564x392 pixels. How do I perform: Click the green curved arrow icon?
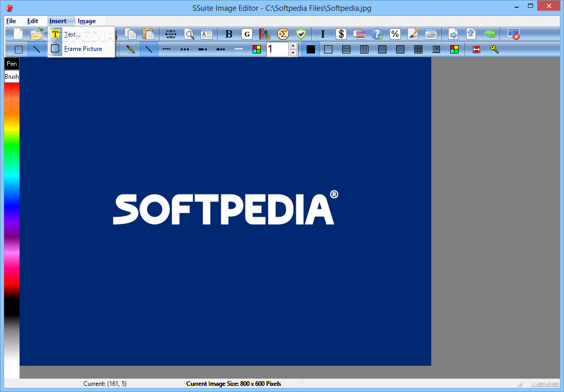(x=489, y=34)
